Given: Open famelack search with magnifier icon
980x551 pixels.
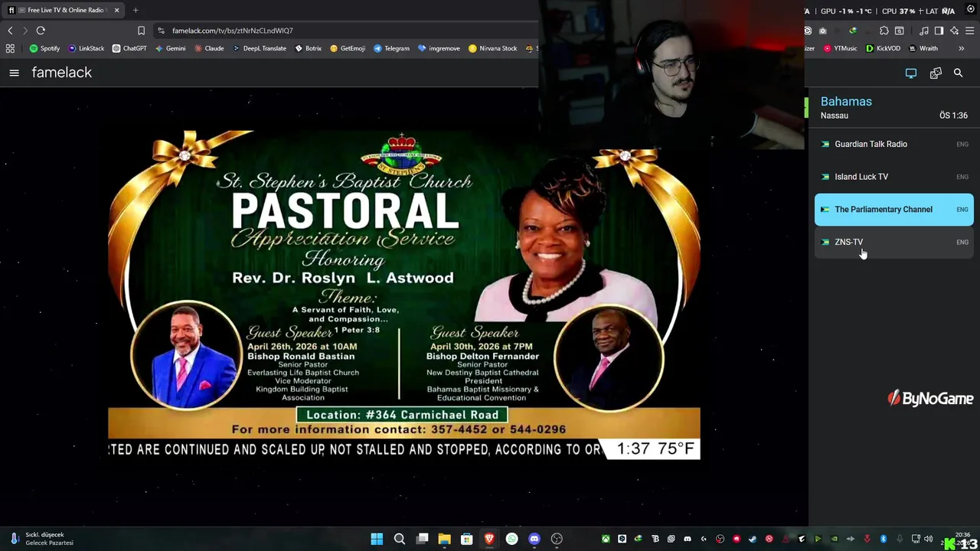Looking at the screenshot, I should coord(958,73).
